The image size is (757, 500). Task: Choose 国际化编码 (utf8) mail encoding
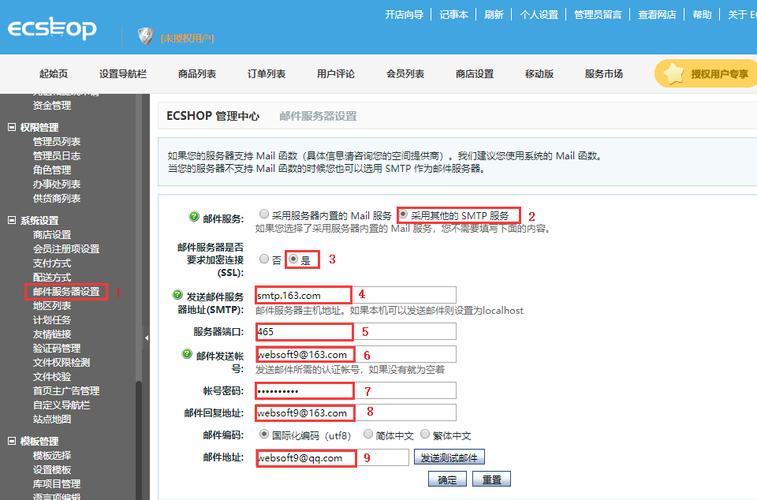[x=264, y=434]
